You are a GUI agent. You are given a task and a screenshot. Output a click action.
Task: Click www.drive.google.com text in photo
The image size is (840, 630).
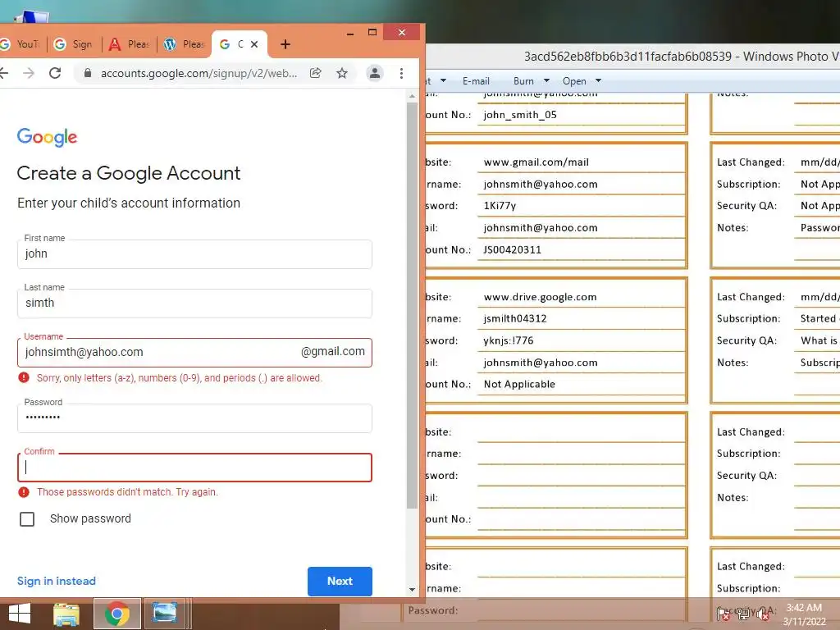tap(540, 297)
